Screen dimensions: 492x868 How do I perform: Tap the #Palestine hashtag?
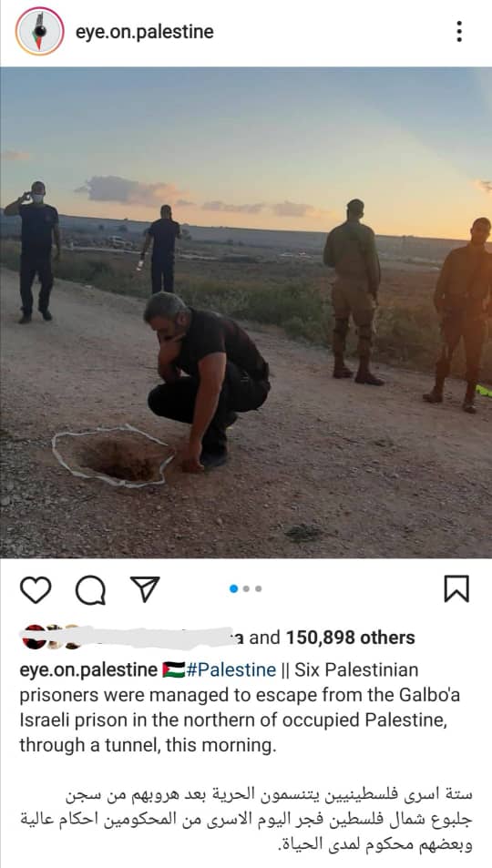231,669
